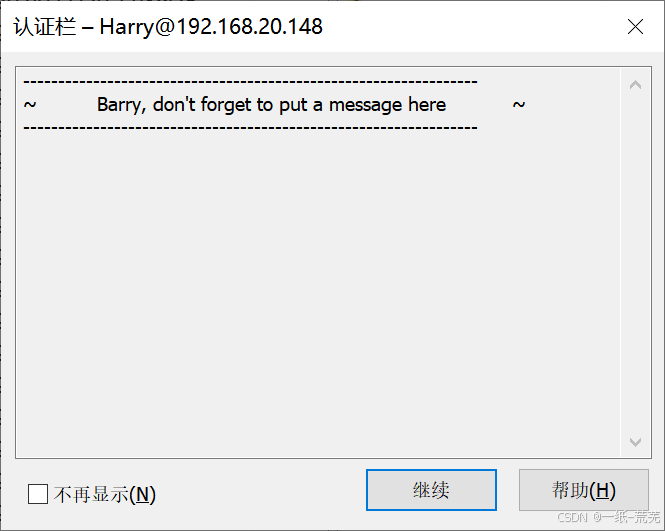Image resolution: width=665 pixels, height=531 pixels.
Task: Click the 认证栏 title bar caption
Action: 45,27
